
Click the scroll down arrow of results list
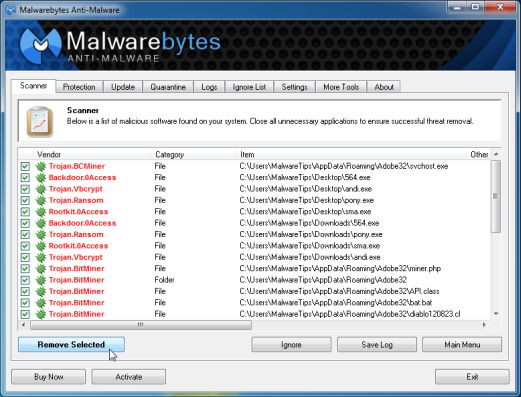click(496, 314)
